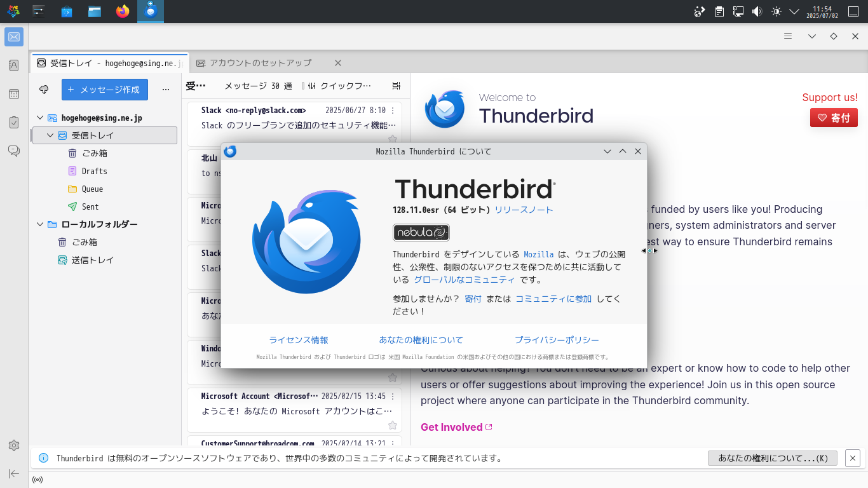Open the Get Involved link
The height and width of the screenshot is (488, 868).
click(x=456, y=427)
